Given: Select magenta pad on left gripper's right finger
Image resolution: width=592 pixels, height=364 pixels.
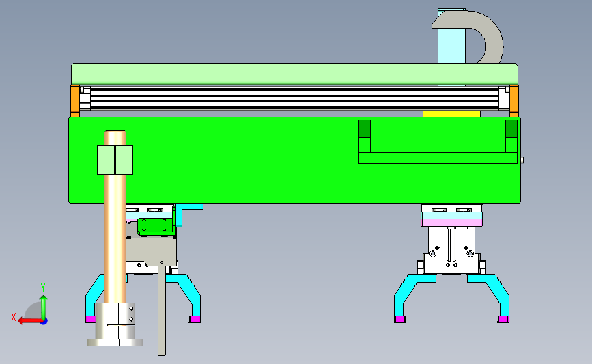Looking at the screenshot, I should coord(195,320).
